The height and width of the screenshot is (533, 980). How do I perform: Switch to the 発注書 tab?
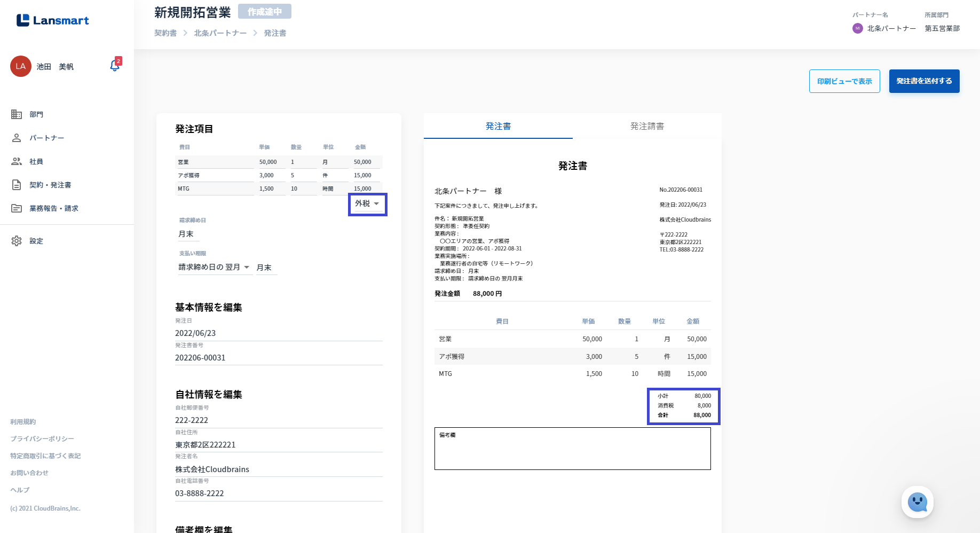pos(498,126)
